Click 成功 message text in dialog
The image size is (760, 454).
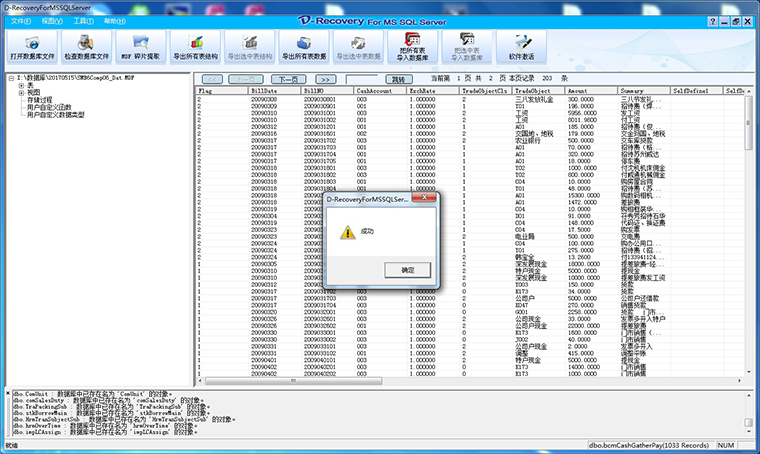pos(367,232)
